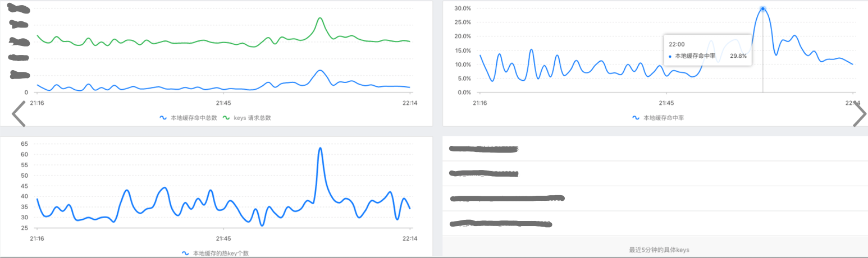Click the 29.8% tooltip box
The height and width of the screenshot is (258, 868).
[x=707, y=50]
